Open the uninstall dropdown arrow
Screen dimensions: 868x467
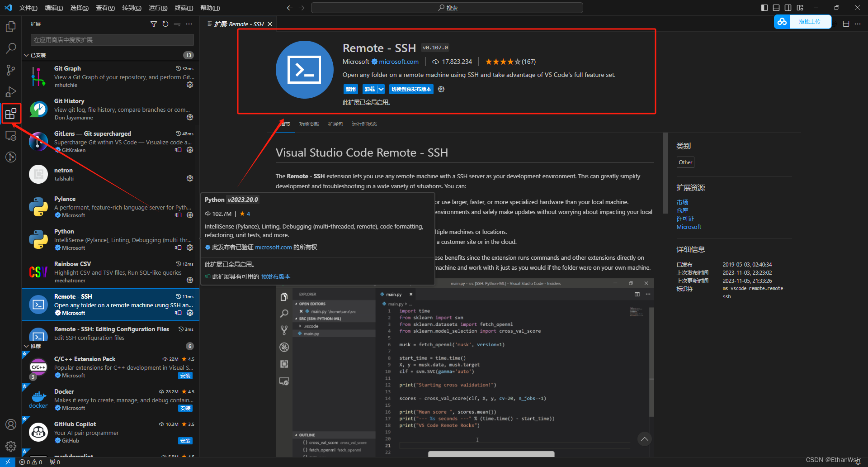coord(381,89)
